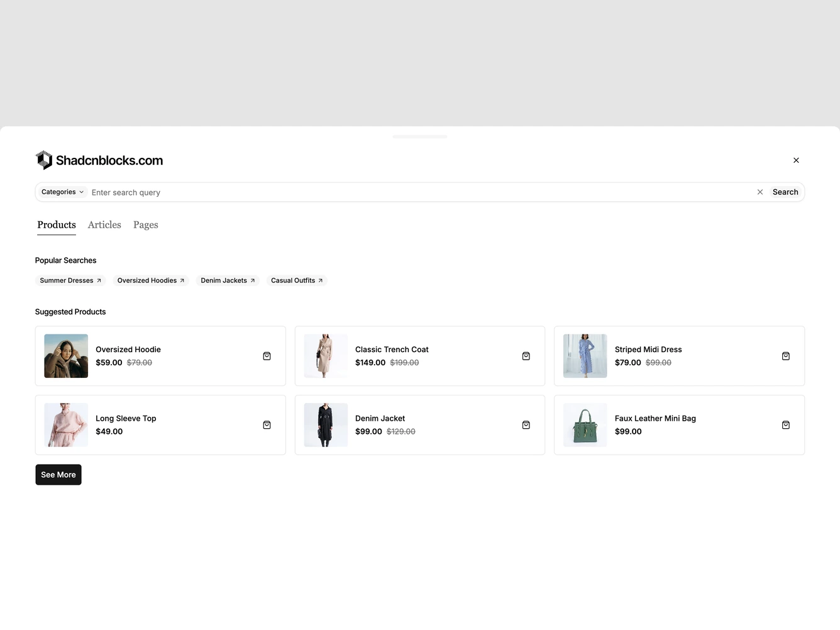Click the Suggested Products heading
This screenshot has width=840, height=630.
click(70, 312)
